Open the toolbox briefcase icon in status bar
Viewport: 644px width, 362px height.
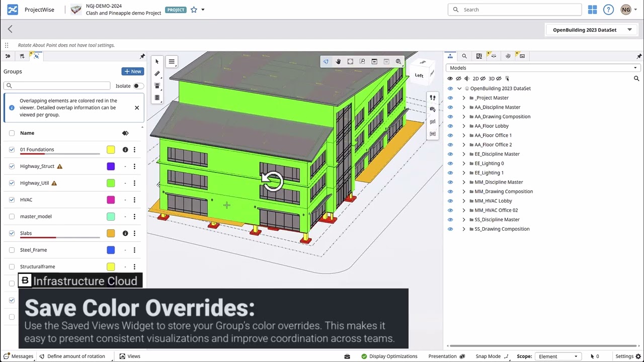347,356
